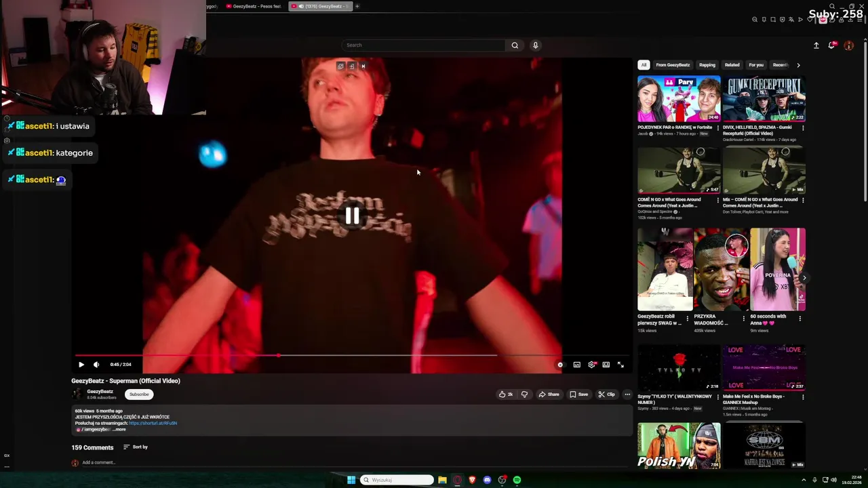Click the YouTube search field
The width and height of the screenshot is (868, 488).
(423, 45)
